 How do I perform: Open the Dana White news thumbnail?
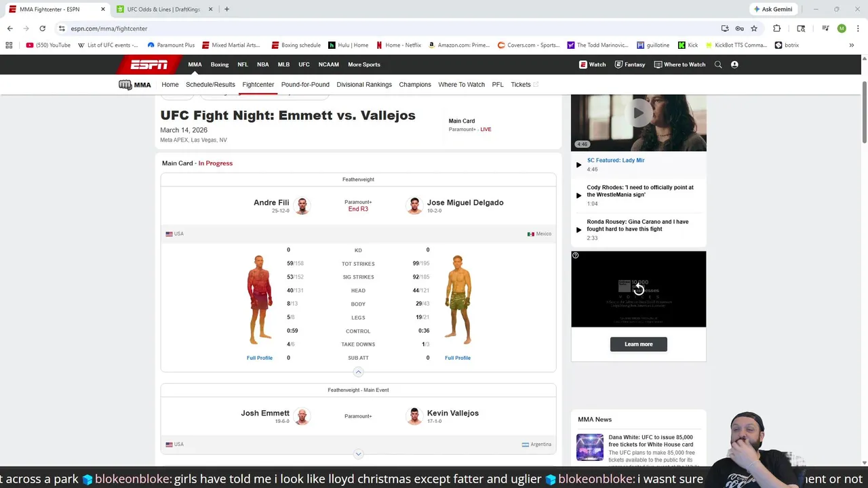coord(590,447)
